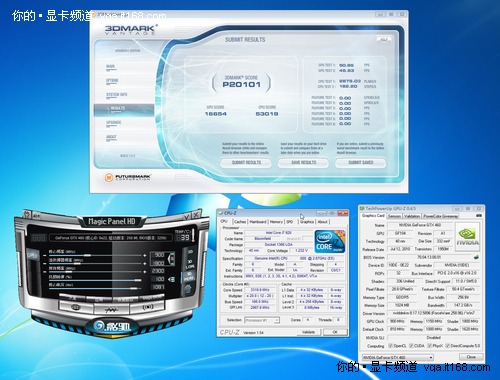Click the Futuremark Corporation logo
The height and width of the screenshot is (380, 500).
[128, 177]
